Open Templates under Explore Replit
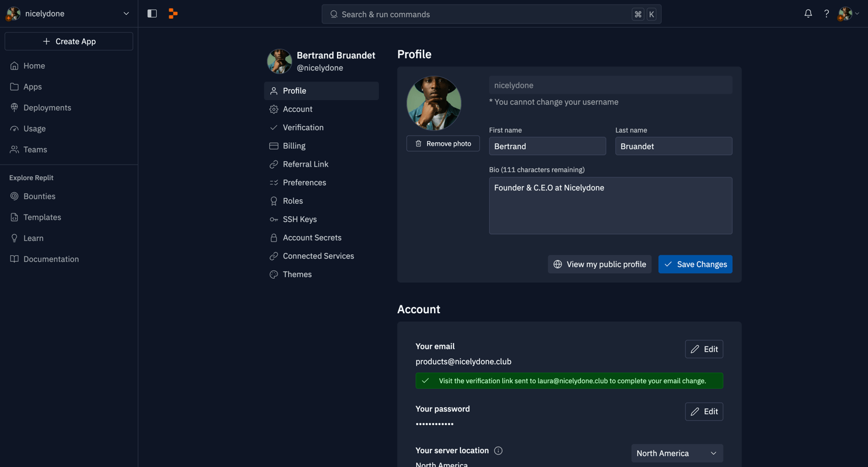Screen dimensions: 868x467 coord(69,217)
